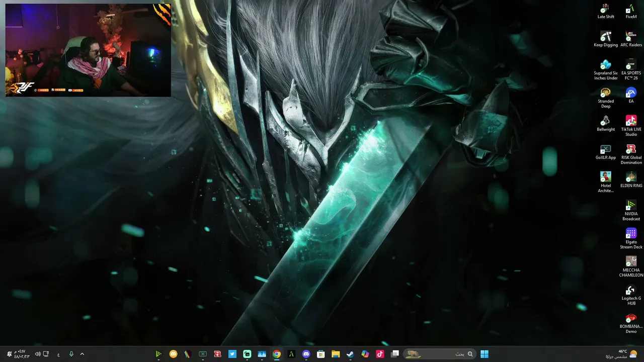Click the taskbar search box
Screen dimensions: 644x362
click(439, 354)
